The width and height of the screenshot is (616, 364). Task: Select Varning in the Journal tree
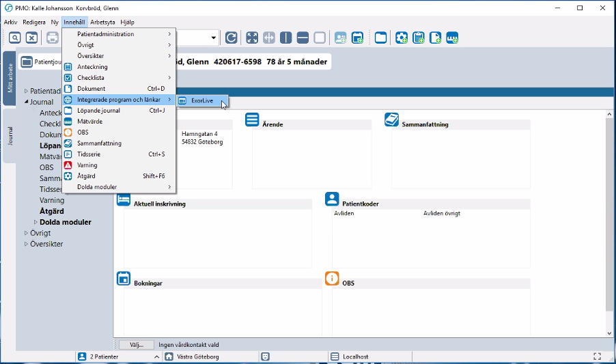pyautogui.click(x=52, y=201)
